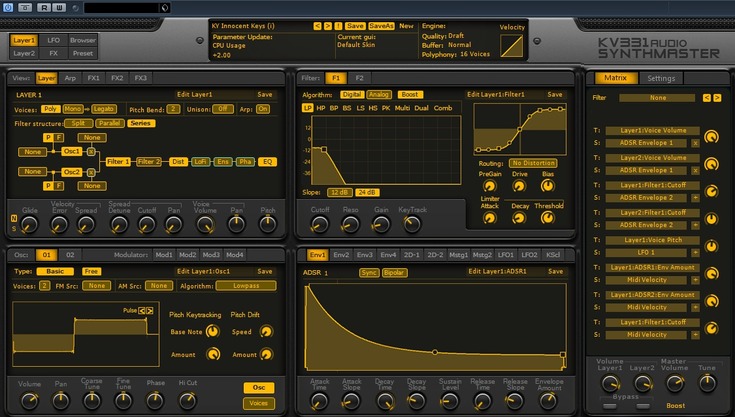Enable Mono voices mode
Viewport: 735px width, 417px height.
point(73,109)
